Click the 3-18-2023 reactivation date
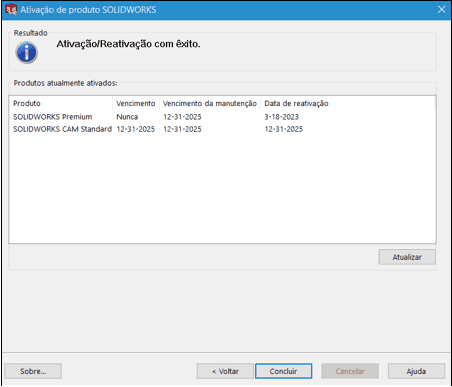 (x=282, y=117)
